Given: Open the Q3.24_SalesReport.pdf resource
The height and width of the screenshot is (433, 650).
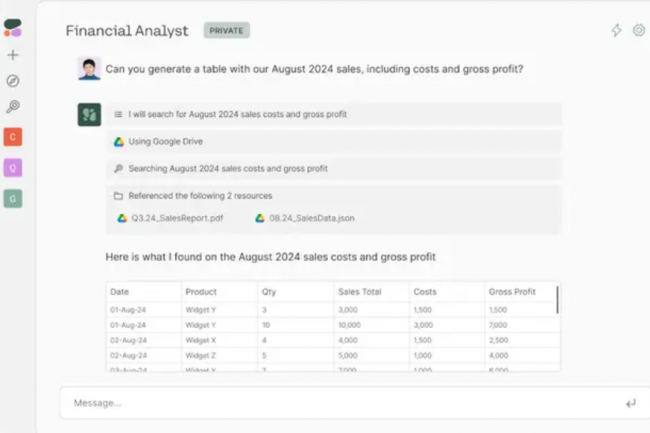Looking at the screenshot, I should (170, 218).
